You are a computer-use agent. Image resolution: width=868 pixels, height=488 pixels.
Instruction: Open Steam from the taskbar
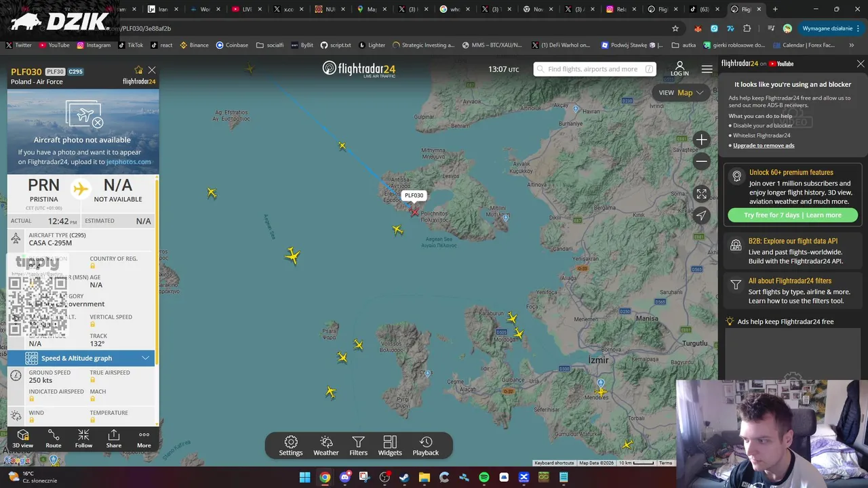(x=404, y=477)
